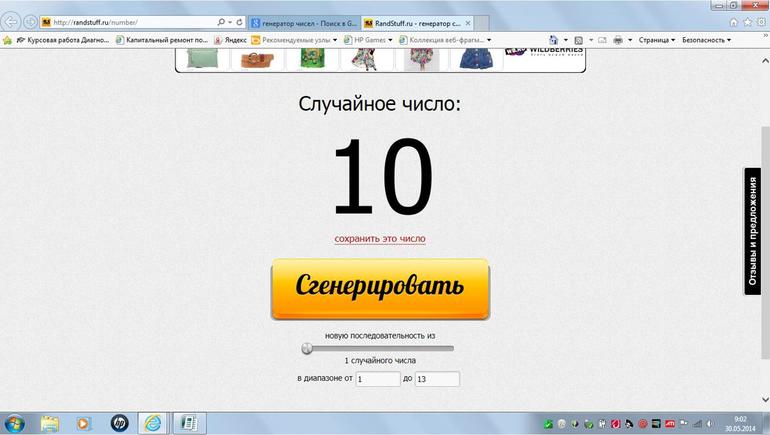
Task: Click the browser forward arrow button
Action: 30,22
